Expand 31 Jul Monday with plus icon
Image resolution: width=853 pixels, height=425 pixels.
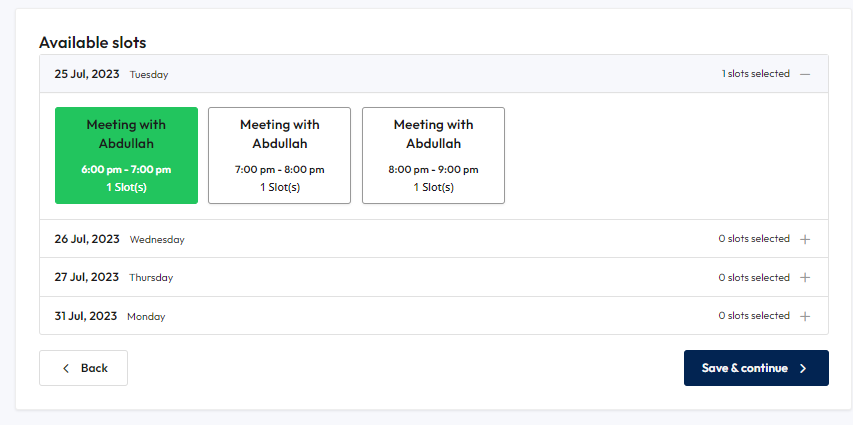pos(805,316)
